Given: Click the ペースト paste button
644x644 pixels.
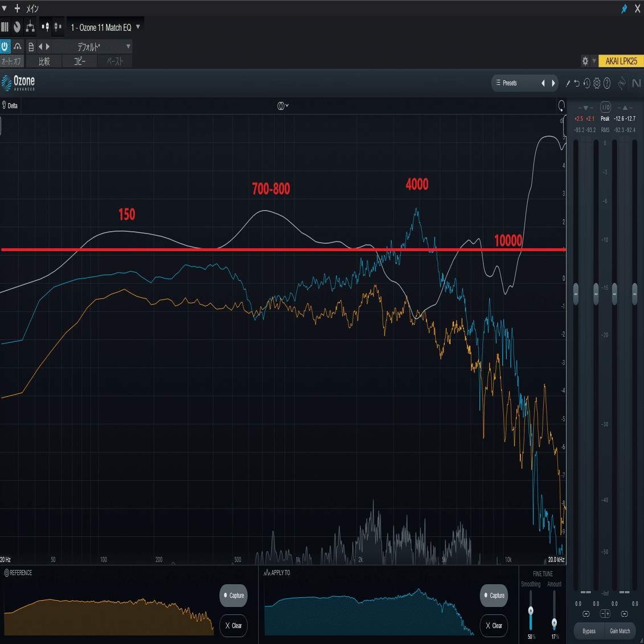Looking at the screenshot, I should 115,61.
